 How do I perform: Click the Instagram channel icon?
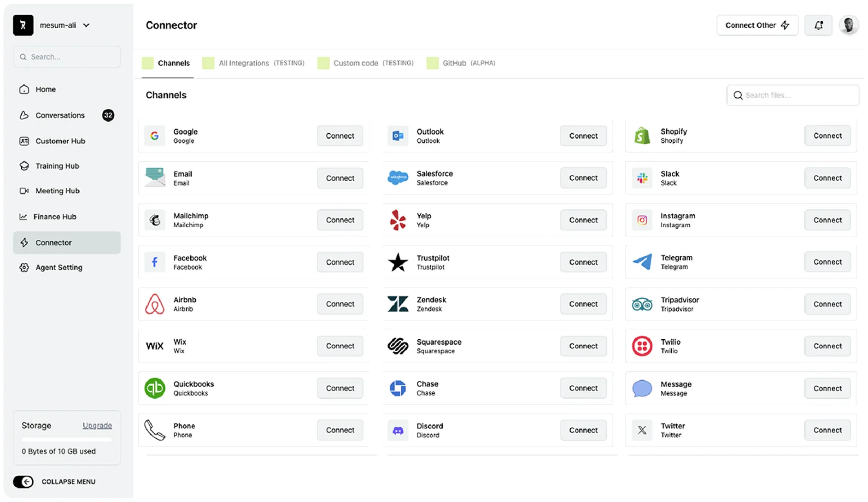[642, 220]
